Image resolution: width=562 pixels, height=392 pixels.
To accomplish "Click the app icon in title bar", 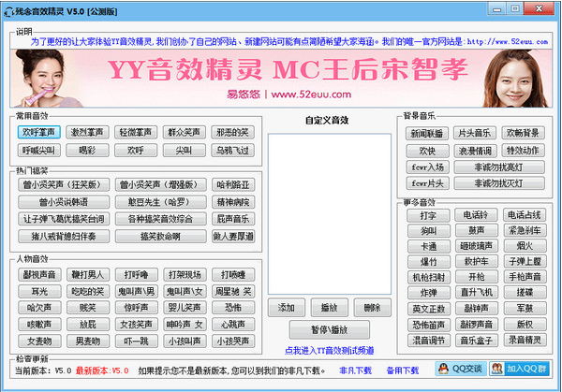I will click(x=8, y=8).
